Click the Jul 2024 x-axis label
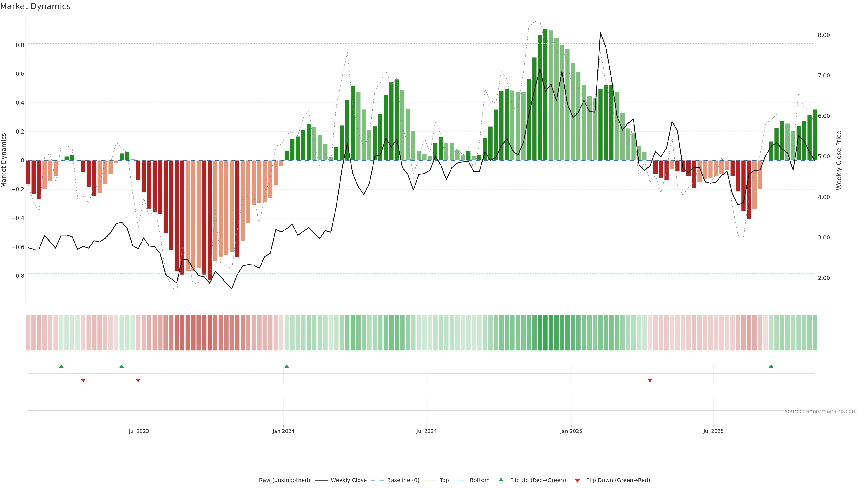868x488 pixels. point(426,431)
